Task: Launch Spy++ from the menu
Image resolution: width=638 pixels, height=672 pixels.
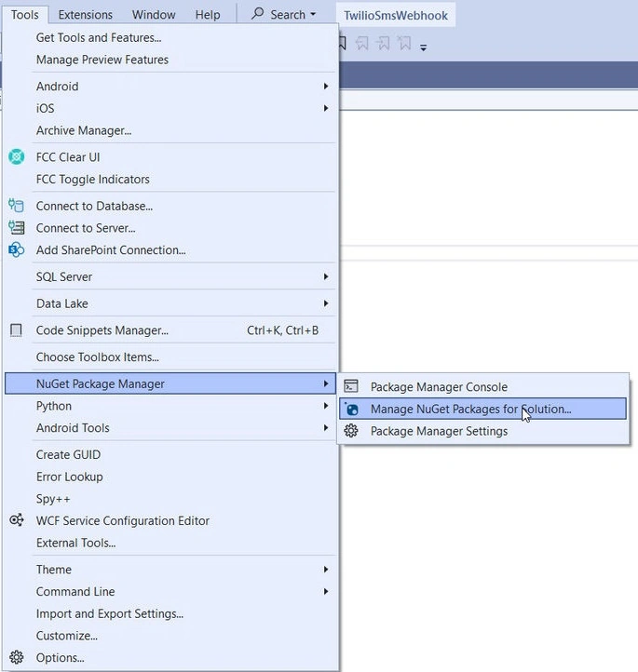Action: pos(170,499)
